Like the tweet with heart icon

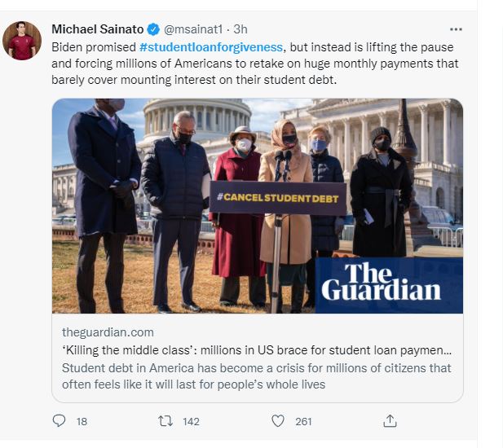pos(278,421)
